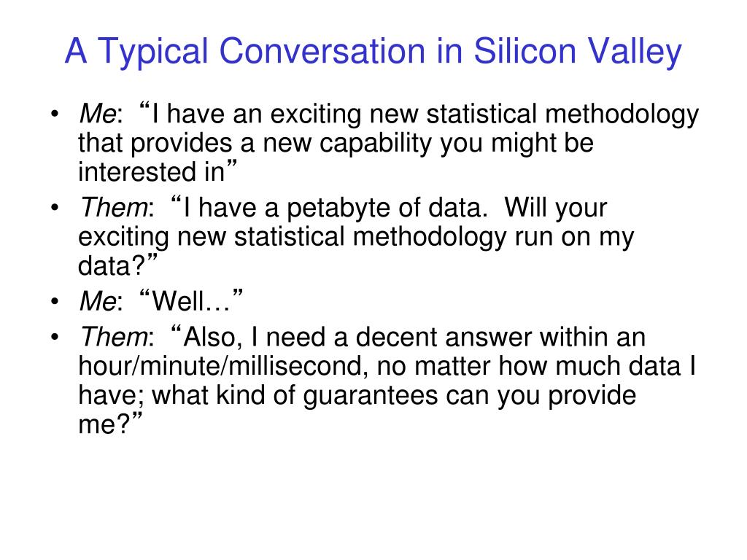The height and width of the screenshot is (560, 747).
Task: Click the slide title 'A Typical Conversation in Silicon Valley'
Action: (373, 52)
